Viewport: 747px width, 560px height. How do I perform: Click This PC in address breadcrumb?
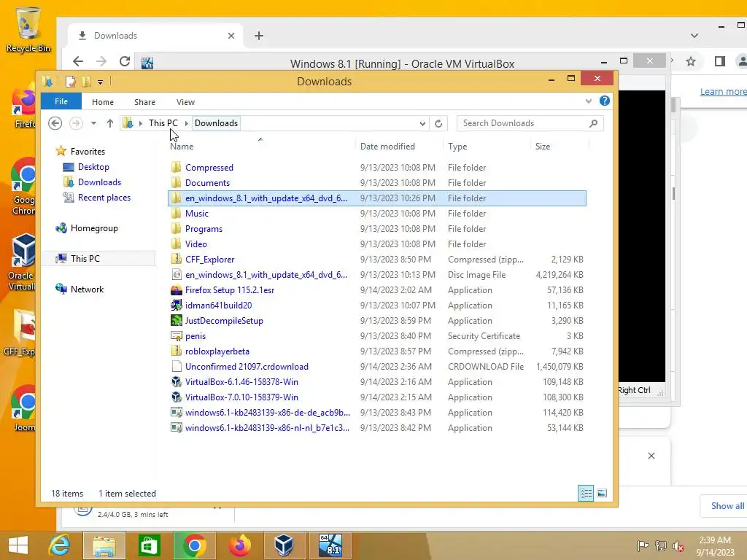pyautogui.click(x=163, y=122)
